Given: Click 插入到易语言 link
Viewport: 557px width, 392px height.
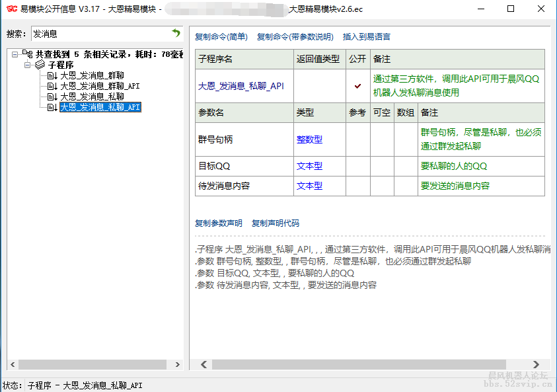Looking at the screenshot, I should (366, 37).
